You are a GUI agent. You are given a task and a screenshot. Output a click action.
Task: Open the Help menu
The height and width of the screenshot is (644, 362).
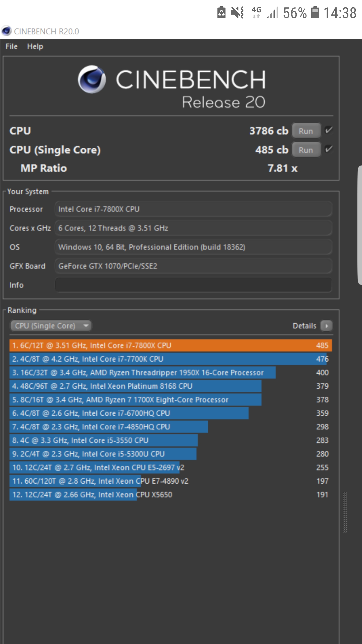(x=35, y=46)
